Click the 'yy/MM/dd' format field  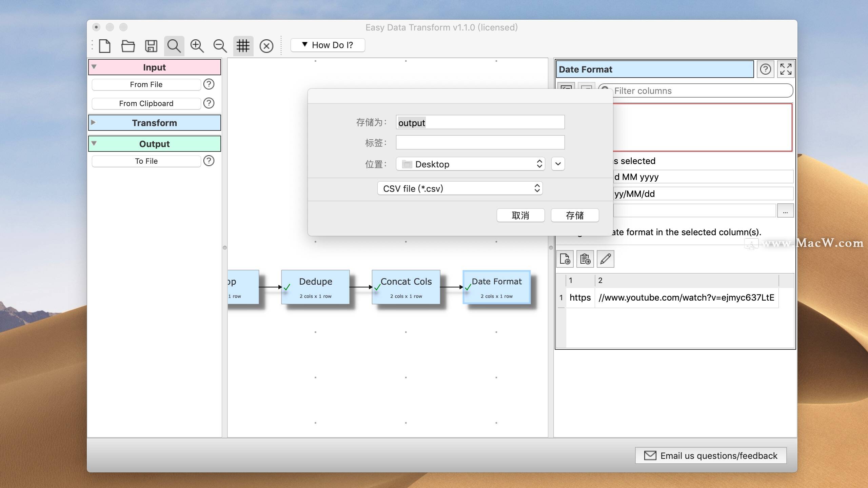703,194
